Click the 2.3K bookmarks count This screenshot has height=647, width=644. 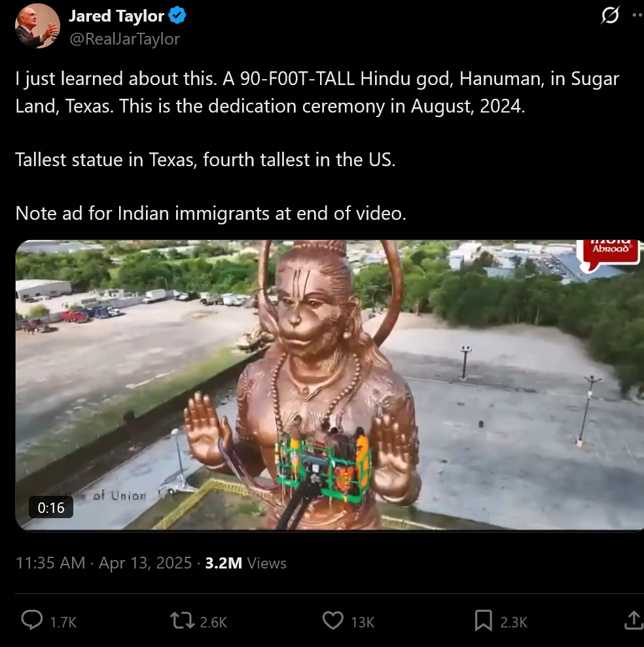pyautogui.click(x=514, y=622)
